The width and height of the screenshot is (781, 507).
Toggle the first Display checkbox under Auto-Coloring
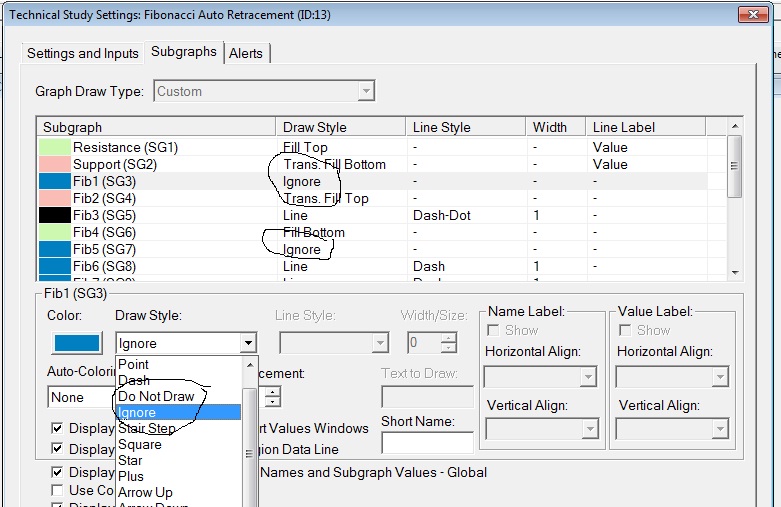(x=59, y=428)
